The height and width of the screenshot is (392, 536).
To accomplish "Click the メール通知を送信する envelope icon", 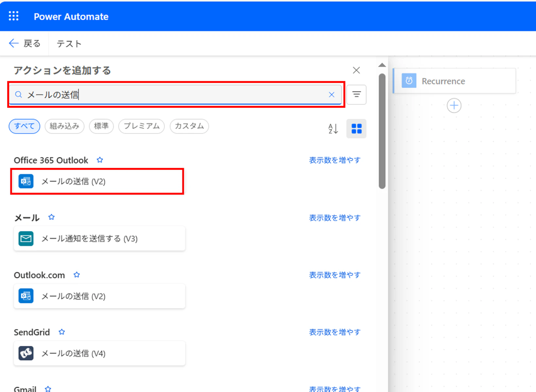I will pyautogui.click(x=26, y=238).
